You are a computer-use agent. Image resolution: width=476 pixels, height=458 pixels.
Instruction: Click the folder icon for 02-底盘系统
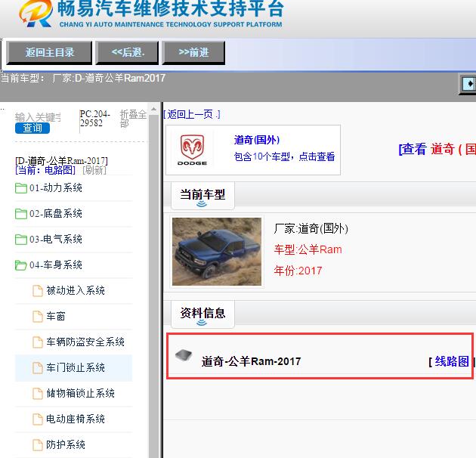tap(21, 214)
